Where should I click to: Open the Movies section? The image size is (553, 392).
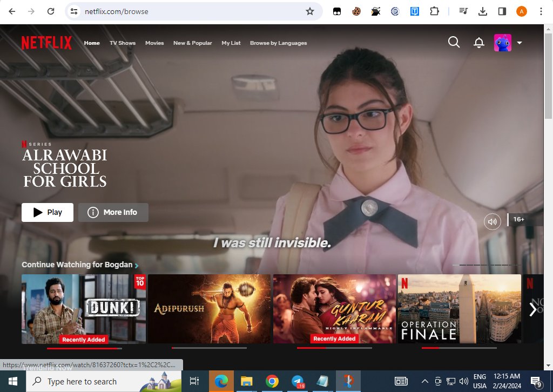(x=154, y=43)
